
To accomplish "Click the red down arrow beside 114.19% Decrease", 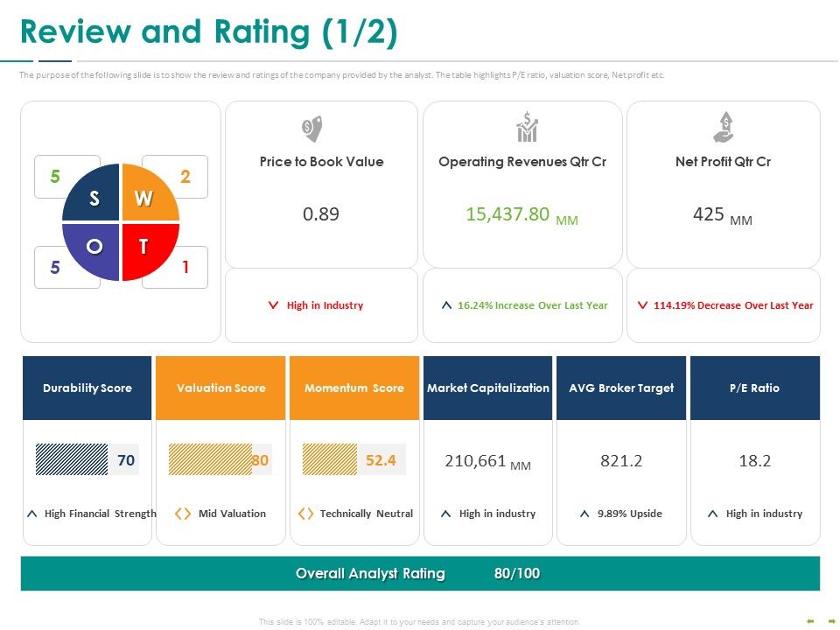I will [642, 304].
